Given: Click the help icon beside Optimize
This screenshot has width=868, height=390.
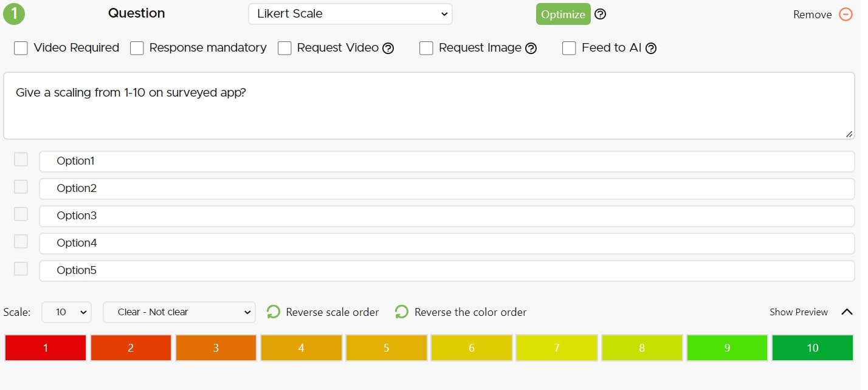Looking at the screenshot, I should pos(600,14).
